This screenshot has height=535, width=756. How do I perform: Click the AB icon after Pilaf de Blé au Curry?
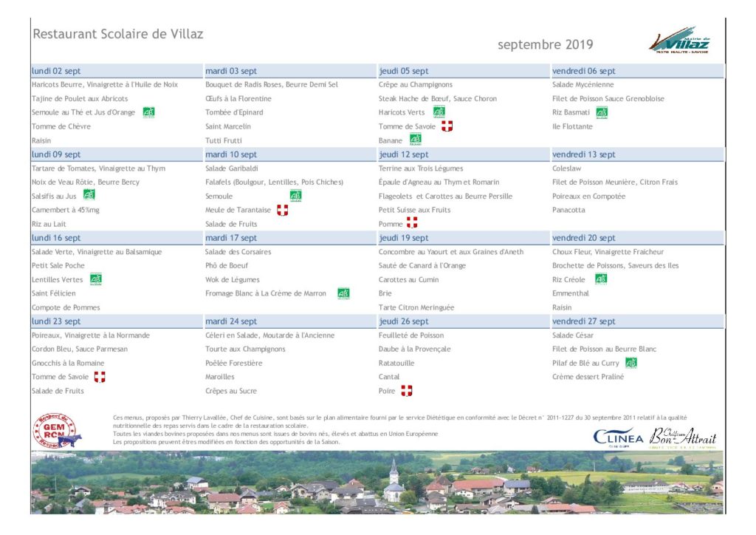[630, 362]
